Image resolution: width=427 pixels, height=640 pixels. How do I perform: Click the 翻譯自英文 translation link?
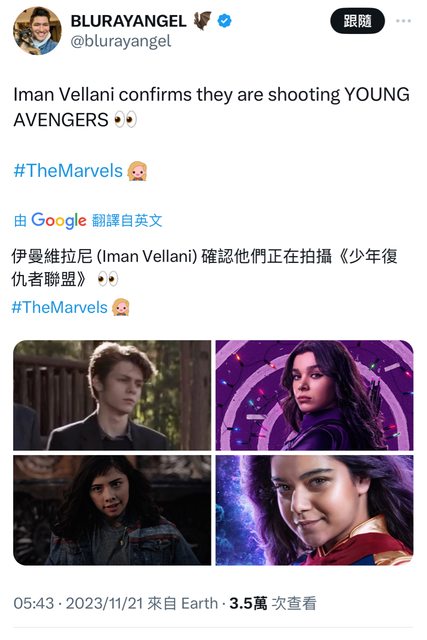127,220
